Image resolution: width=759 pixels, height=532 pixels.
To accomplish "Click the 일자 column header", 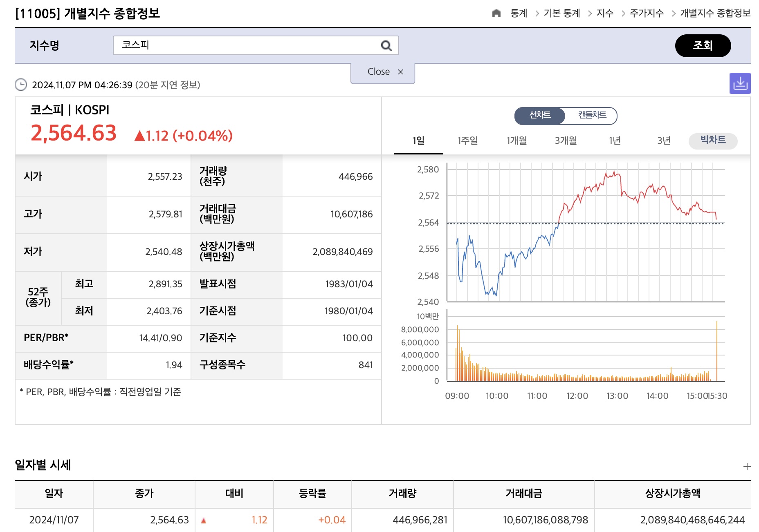I will [54, 494].
